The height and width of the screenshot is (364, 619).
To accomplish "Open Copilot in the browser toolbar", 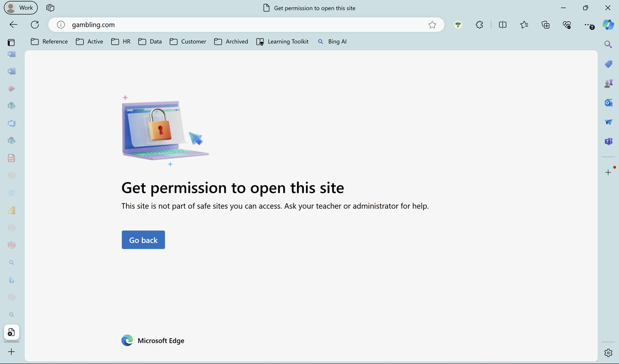I will (608, 24).
